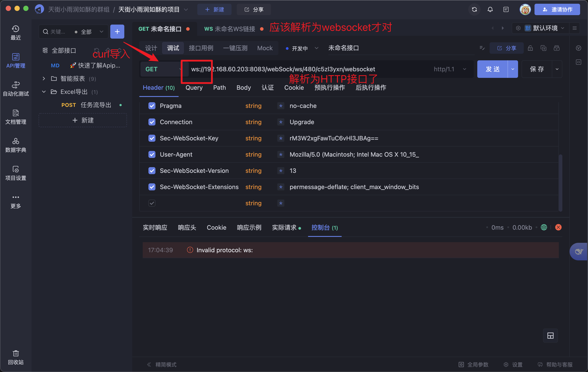Open 自动化测试 automated testing
Image resolution: width=588 pixels, height=372 pixels.
(16, 89)
